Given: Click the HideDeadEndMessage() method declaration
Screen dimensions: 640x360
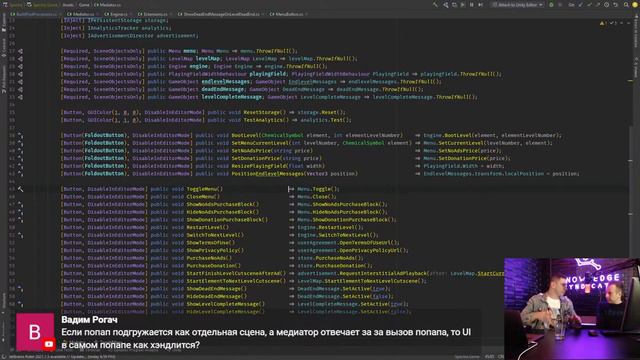Looking at the screenshot, I should (216, 296).
